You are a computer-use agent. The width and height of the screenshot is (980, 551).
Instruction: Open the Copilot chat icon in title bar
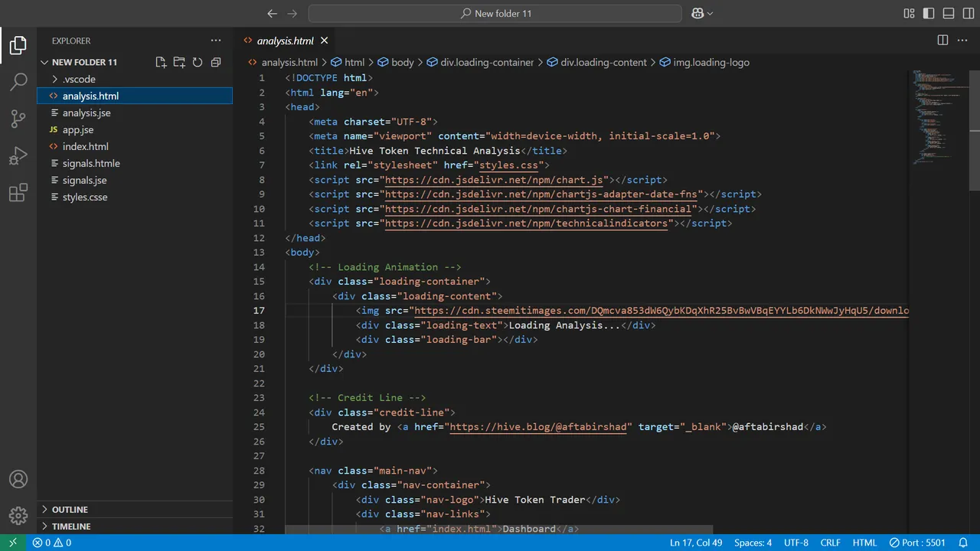697,13
